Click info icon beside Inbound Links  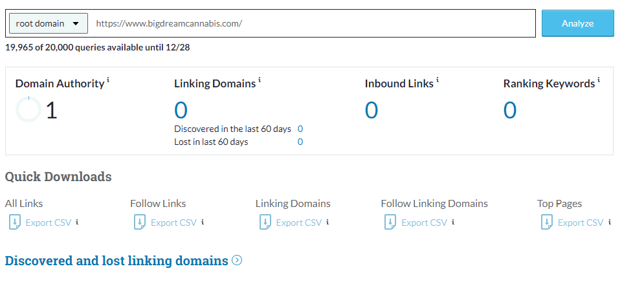pyautogui.click(x=438, y=80)
